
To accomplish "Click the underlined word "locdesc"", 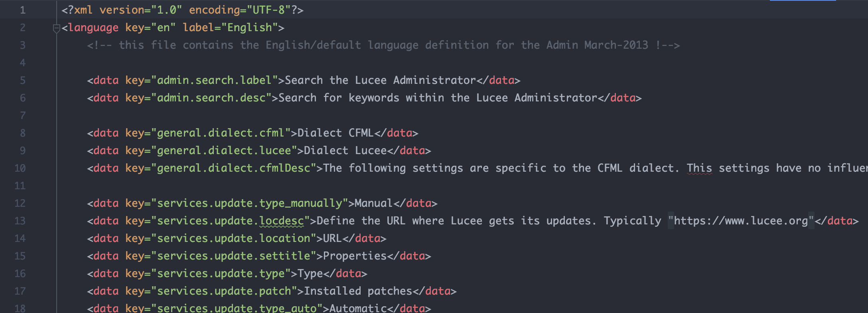I will (x=281, y=221).
